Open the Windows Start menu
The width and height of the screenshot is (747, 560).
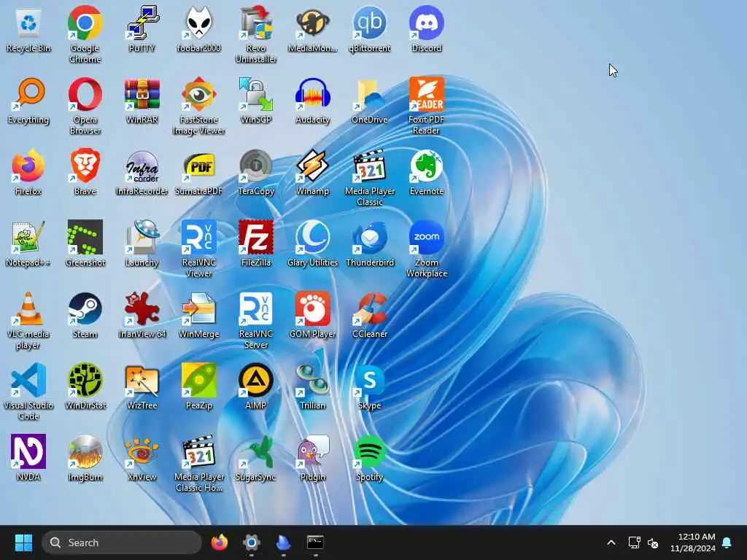pyautogui.click(x=23, y=542)
